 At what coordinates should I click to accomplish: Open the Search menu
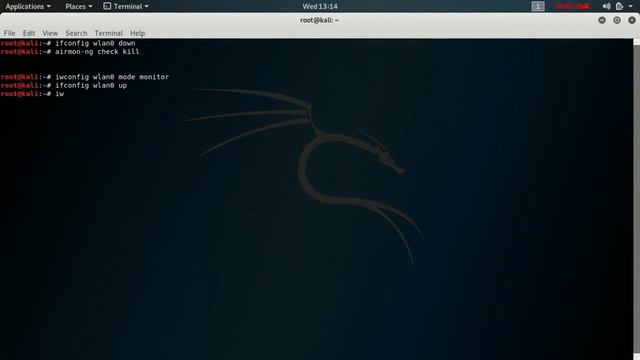76,33
